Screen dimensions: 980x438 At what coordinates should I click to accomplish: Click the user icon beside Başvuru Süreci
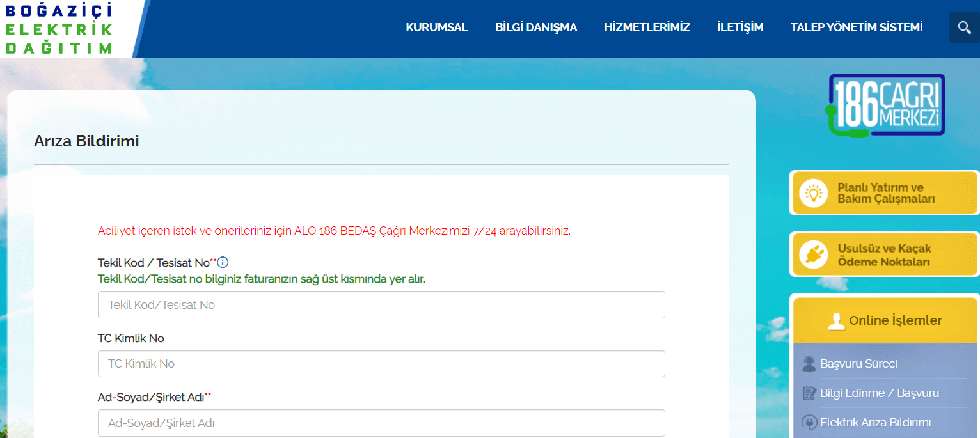click(810, 363)
